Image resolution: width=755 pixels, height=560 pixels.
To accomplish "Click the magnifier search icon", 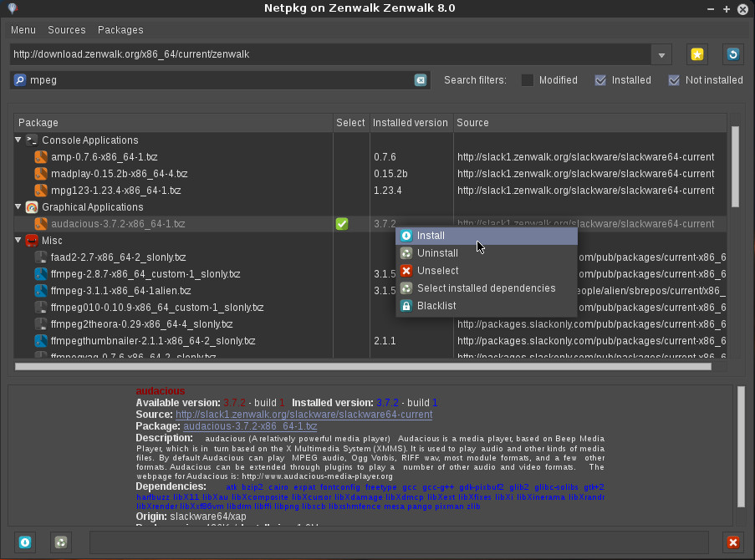I will coord(20,80).
